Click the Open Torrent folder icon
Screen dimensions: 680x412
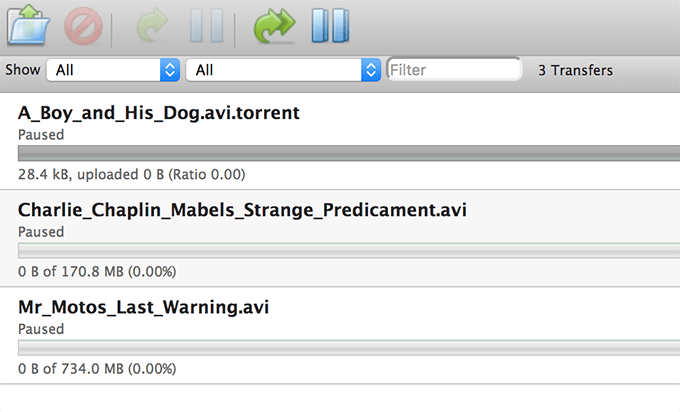(29, 25)
